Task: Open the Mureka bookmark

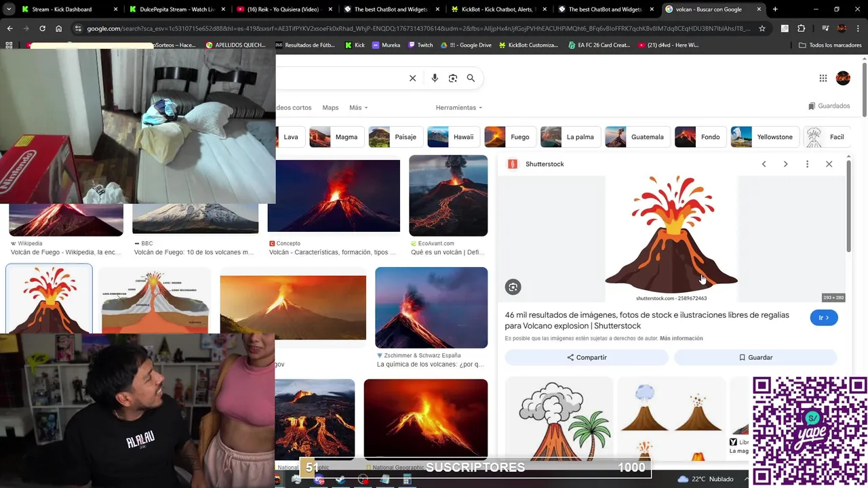Action: point(386,45)
